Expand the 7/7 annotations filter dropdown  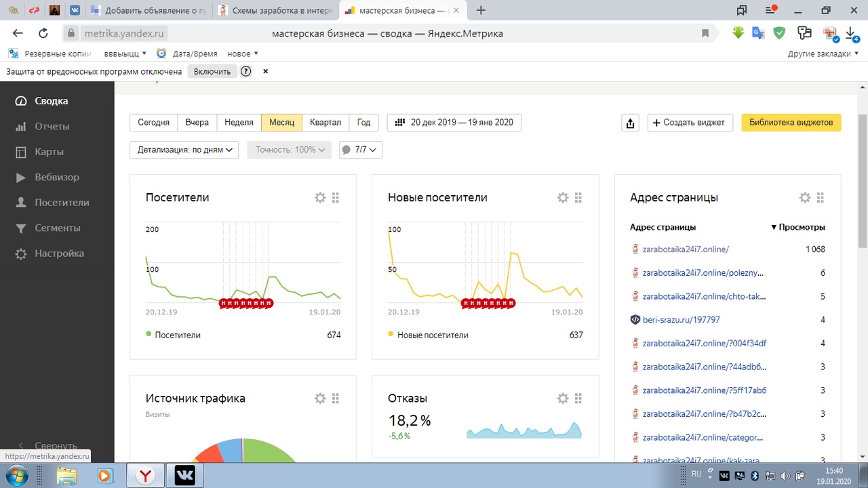click(x=361, y=150)
